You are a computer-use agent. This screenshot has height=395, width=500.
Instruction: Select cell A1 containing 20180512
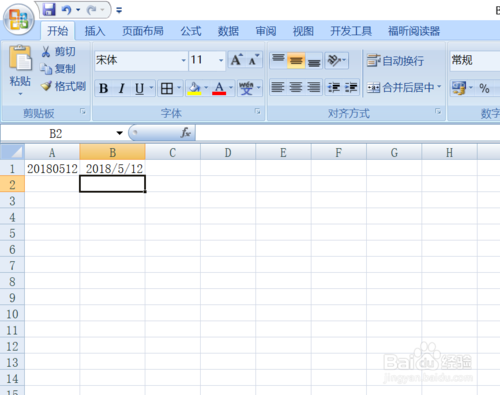52,168
